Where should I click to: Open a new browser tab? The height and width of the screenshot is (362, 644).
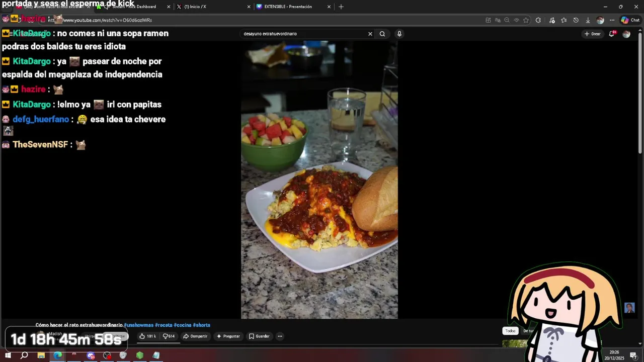coord(341,7)
